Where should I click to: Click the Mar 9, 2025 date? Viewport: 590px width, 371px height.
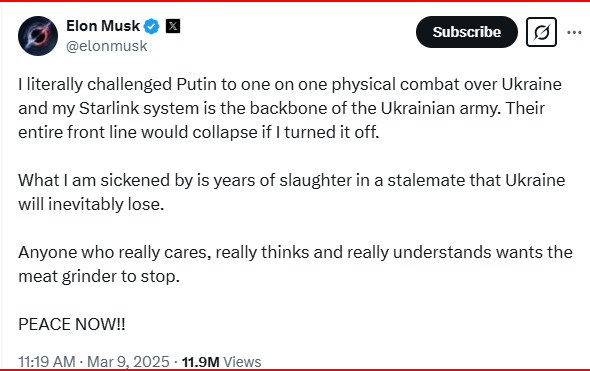[128, 361]
